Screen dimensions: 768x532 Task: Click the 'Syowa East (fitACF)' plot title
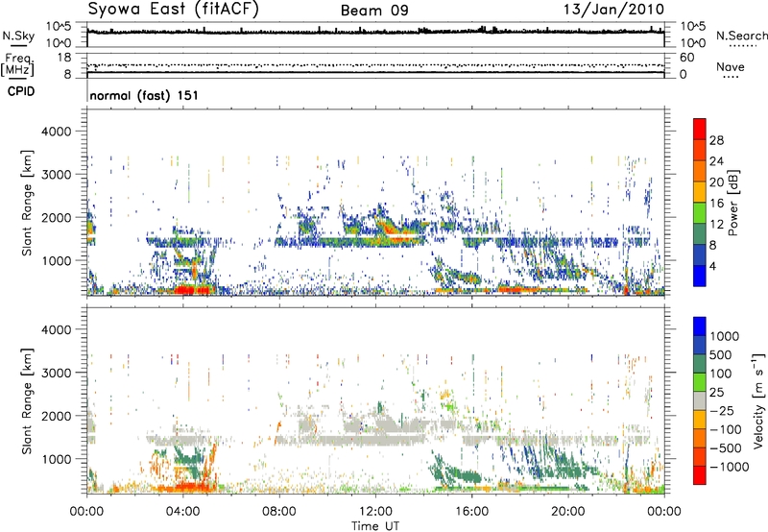point(174,9)
